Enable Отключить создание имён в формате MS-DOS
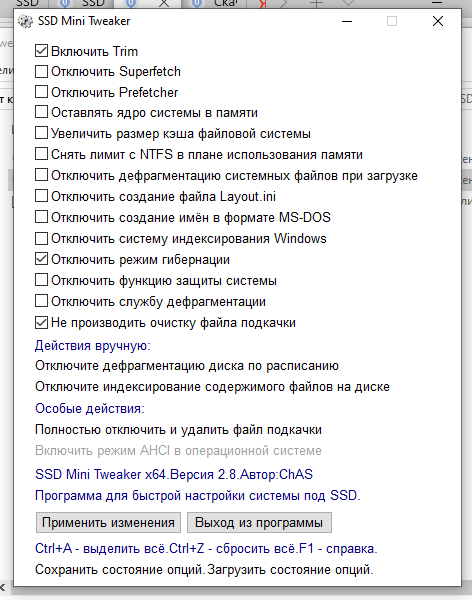 (41, 217)
